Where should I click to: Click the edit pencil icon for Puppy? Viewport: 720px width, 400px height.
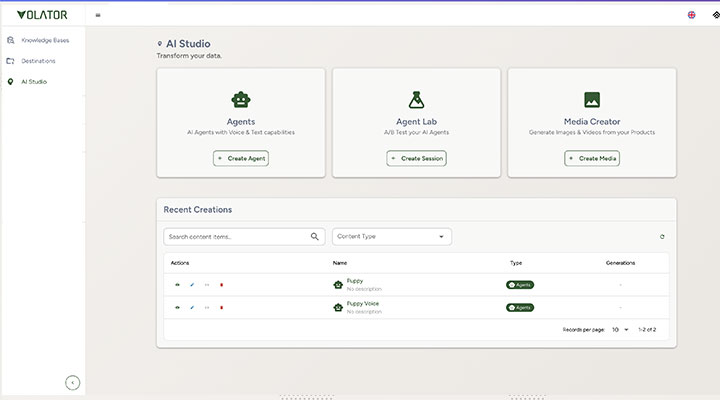click(192, 285)
